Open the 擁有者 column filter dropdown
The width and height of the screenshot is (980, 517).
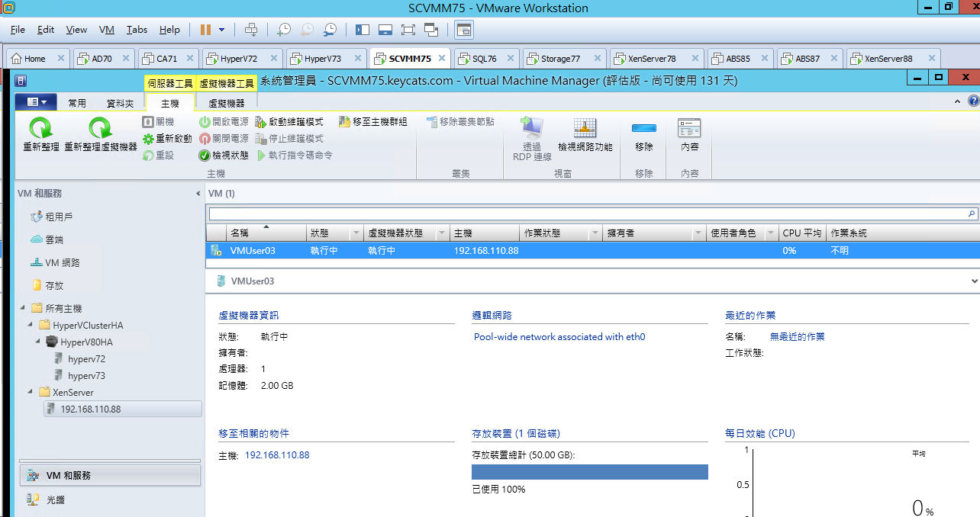(698, 233)
